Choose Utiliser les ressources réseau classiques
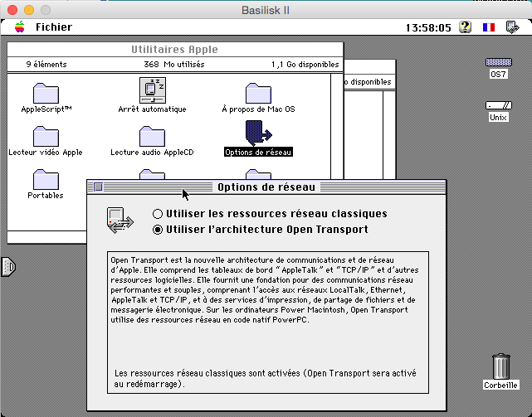Image resolution: width=532 pixels, height=417 pixels. click(x=270, y=214)
